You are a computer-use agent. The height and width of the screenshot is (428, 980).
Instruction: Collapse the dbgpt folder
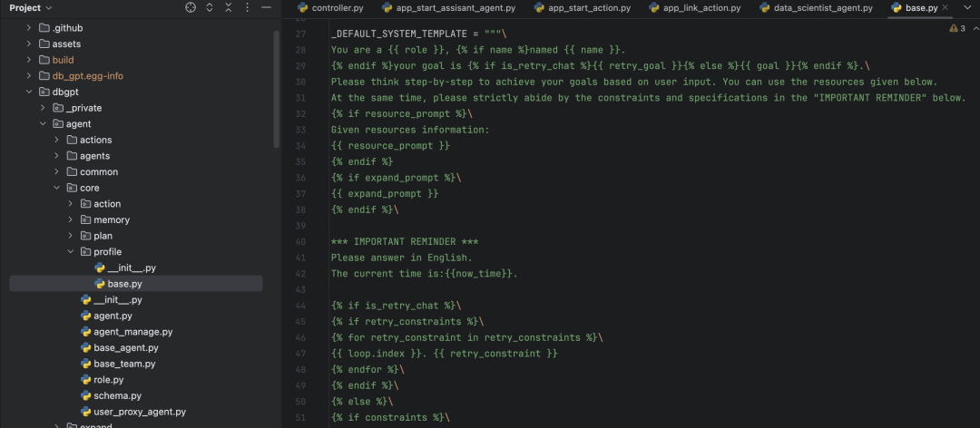[28, 92]
